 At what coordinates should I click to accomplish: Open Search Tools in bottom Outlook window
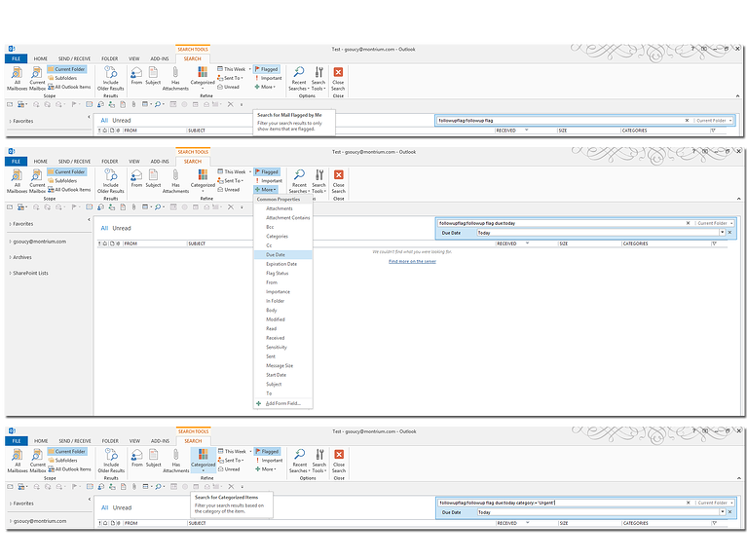[319, 461]
